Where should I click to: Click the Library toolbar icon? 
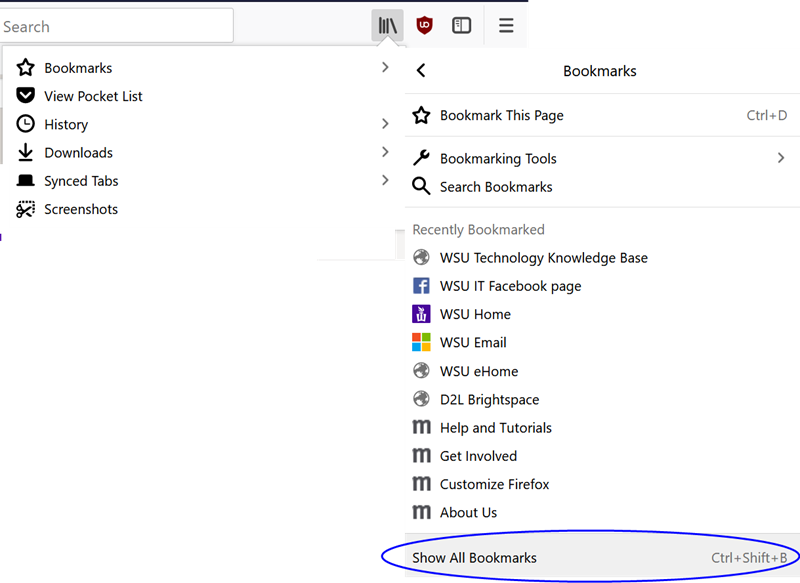387,26
